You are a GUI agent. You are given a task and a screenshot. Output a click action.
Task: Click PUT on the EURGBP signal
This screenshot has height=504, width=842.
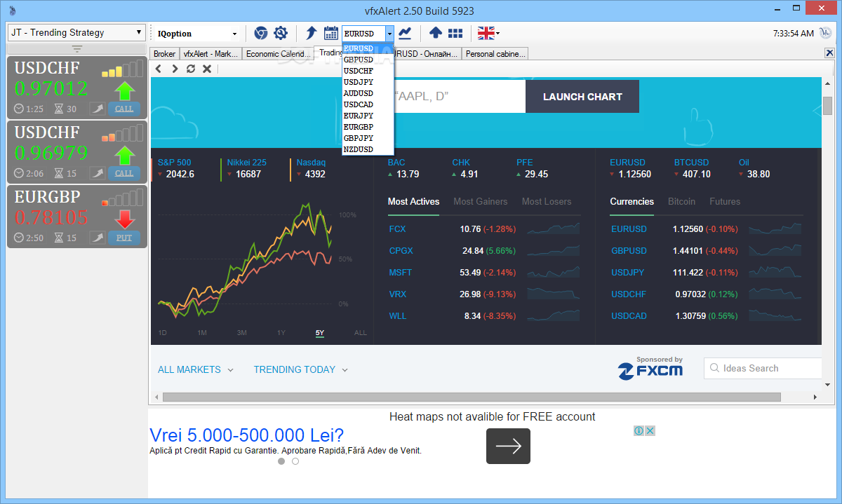click(x=124, y=238)
